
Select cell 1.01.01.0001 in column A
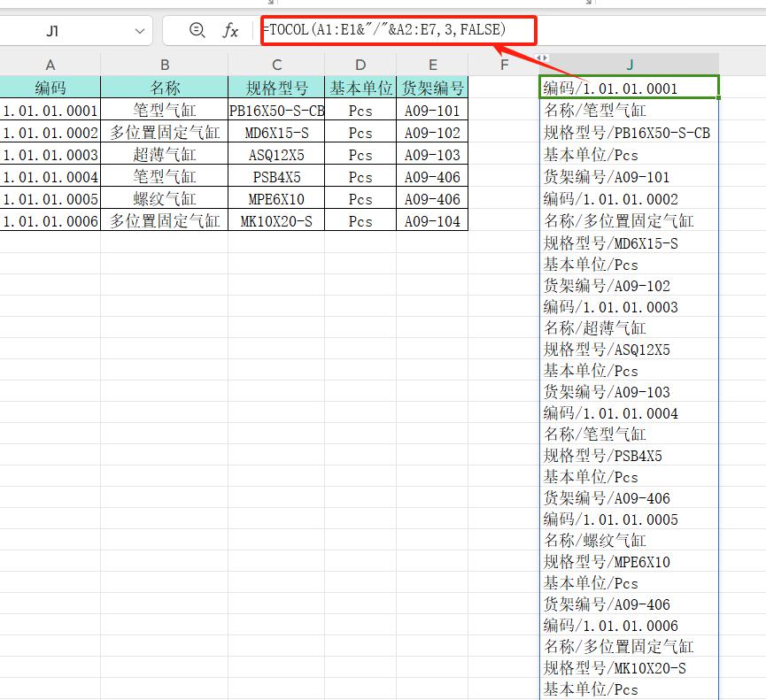(x=50, y=110)
